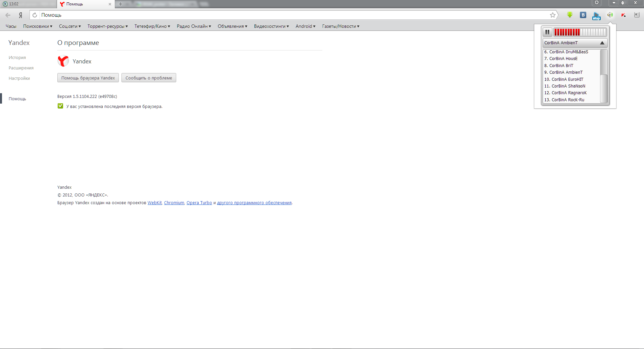Select Помощь in the sidebar
Image resolution: width=644 pixels, height=349 pixels.
point(17,99)
